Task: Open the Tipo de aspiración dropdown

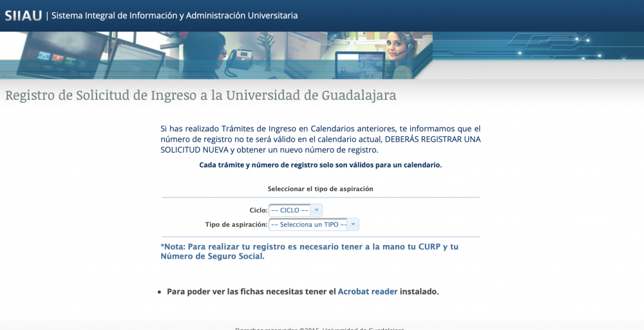Action: [314, 225]
